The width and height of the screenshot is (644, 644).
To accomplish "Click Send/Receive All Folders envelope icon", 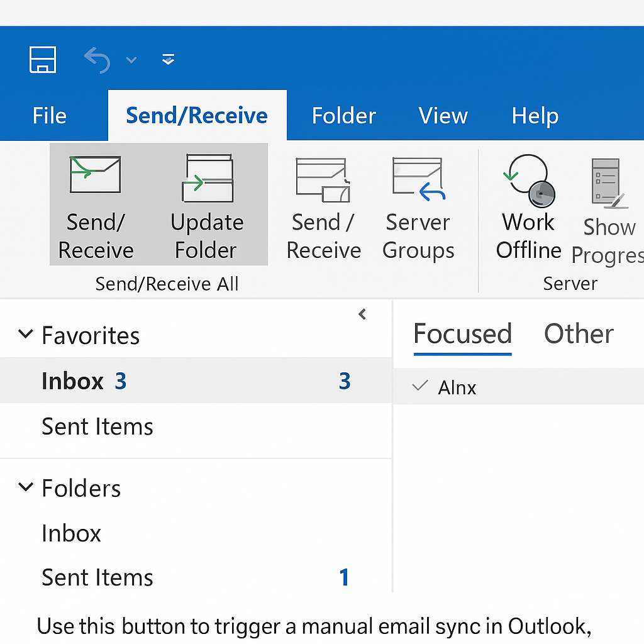I will pyautogui.click(x=96, y=175).
